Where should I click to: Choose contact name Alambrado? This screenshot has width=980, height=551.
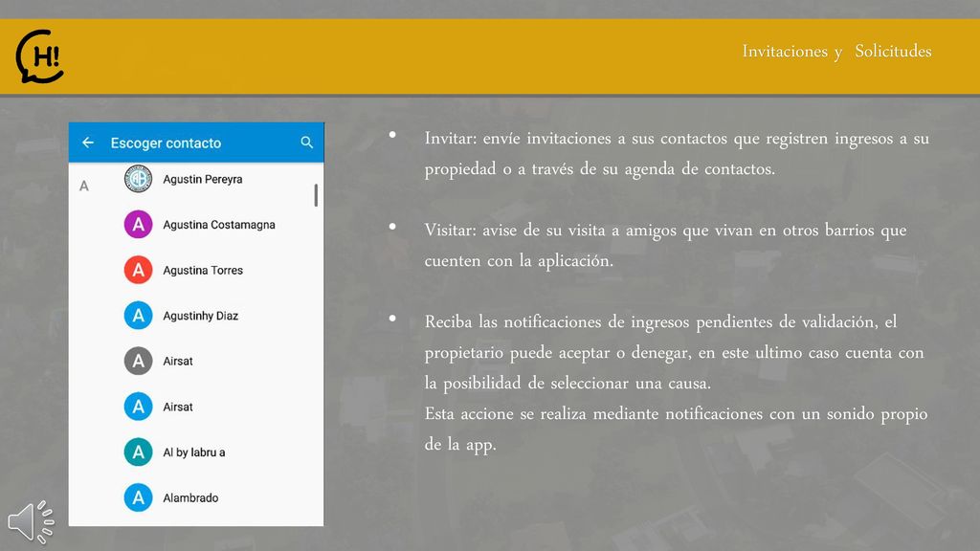click(x=190, y=497)
